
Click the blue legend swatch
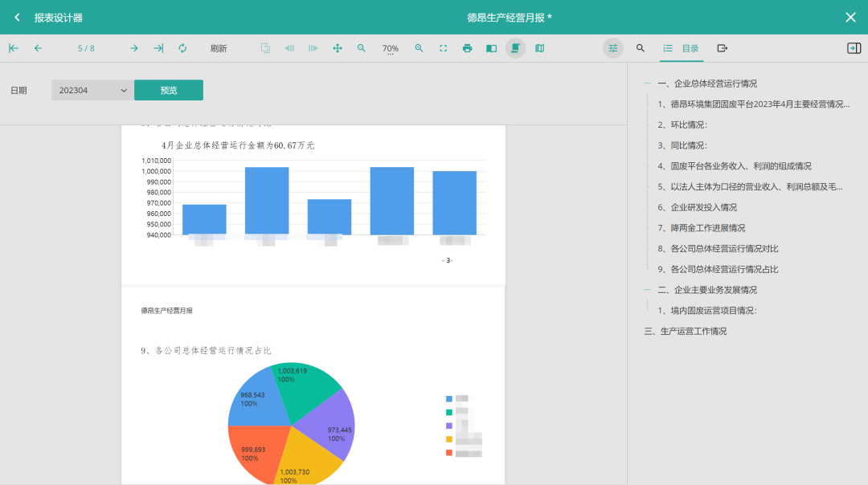pyautogui.click(x=449, y=399)
